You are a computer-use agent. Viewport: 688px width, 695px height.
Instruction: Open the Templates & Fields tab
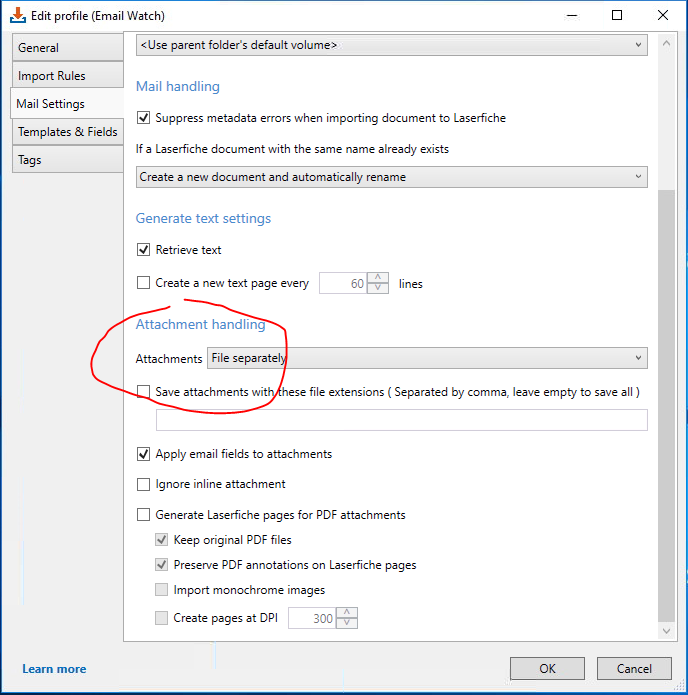[x=67, y=132]
